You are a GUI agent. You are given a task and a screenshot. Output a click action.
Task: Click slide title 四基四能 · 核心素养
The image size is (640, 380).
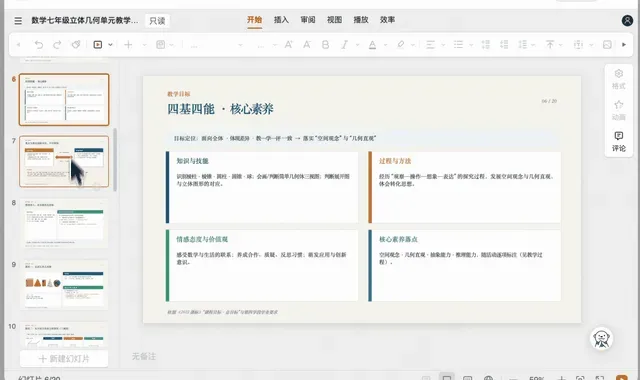click(220, 109)
